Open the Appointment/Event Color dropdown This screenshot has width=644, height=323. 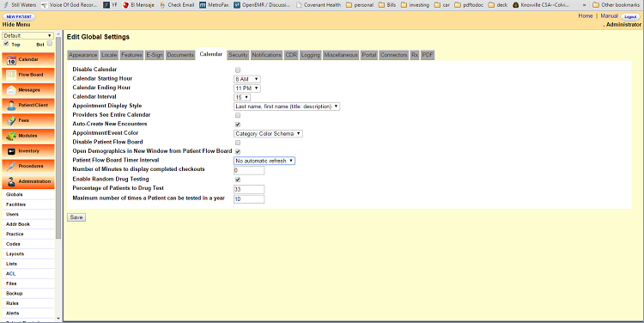pyautogui.click(x=268, y=133)
